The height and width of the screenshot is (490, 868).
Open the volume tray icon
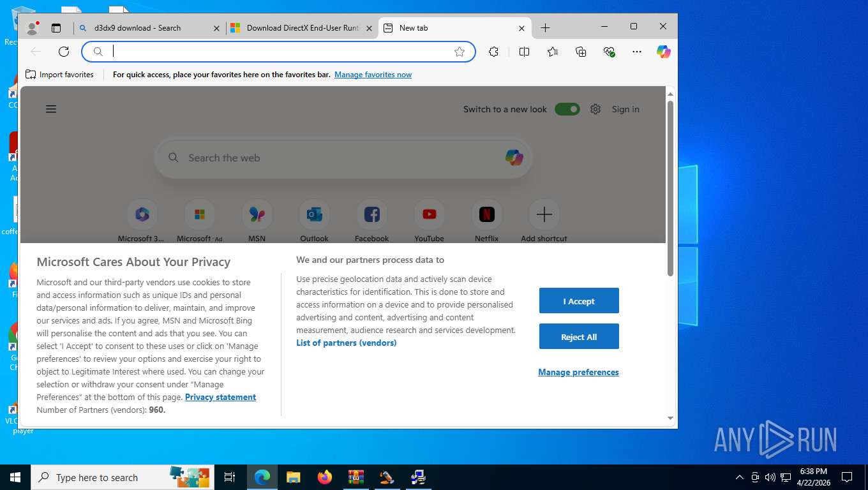pyautogui.click(x=770, y=477)
